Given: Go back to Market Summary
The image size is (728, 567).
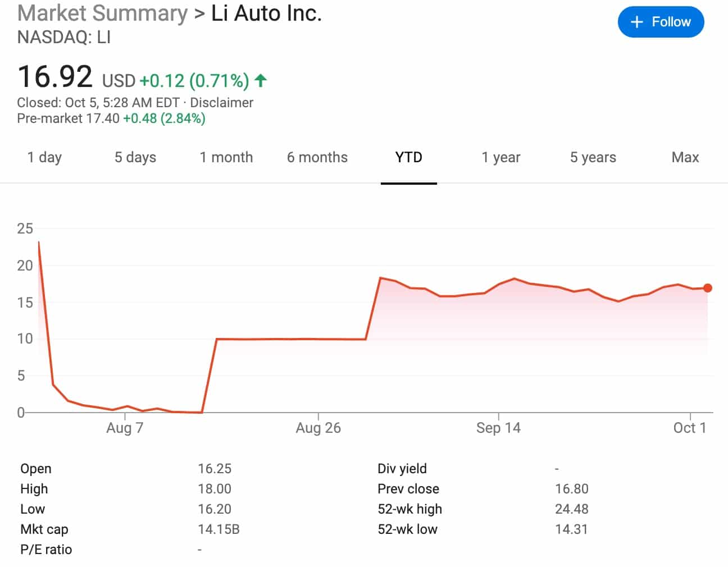Looking at the screenshot, I should tap(101, 13).
